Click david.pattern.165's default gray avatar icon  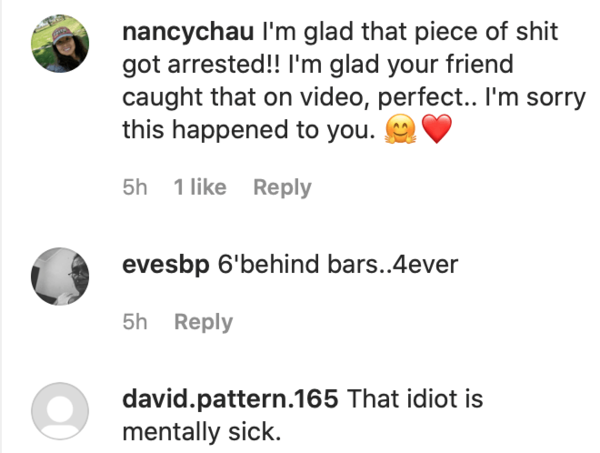(x=59, y=412)
